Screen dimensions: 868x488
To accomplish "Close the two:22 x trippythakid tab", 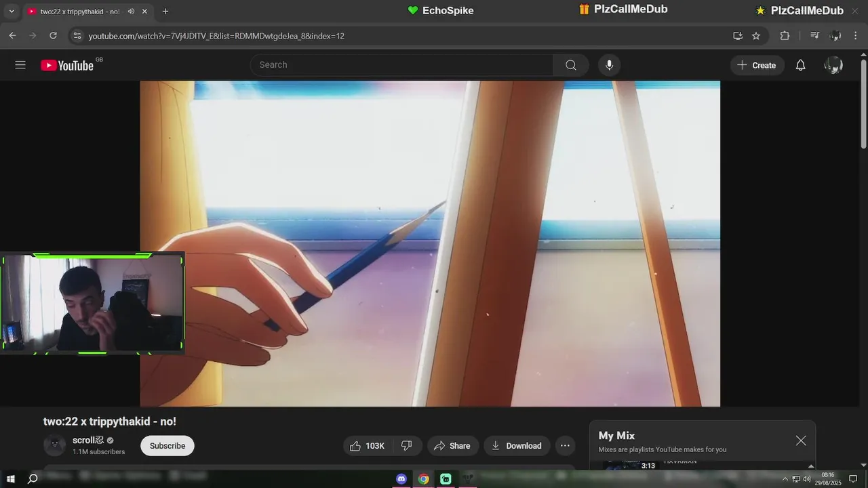I will (144, 12).
